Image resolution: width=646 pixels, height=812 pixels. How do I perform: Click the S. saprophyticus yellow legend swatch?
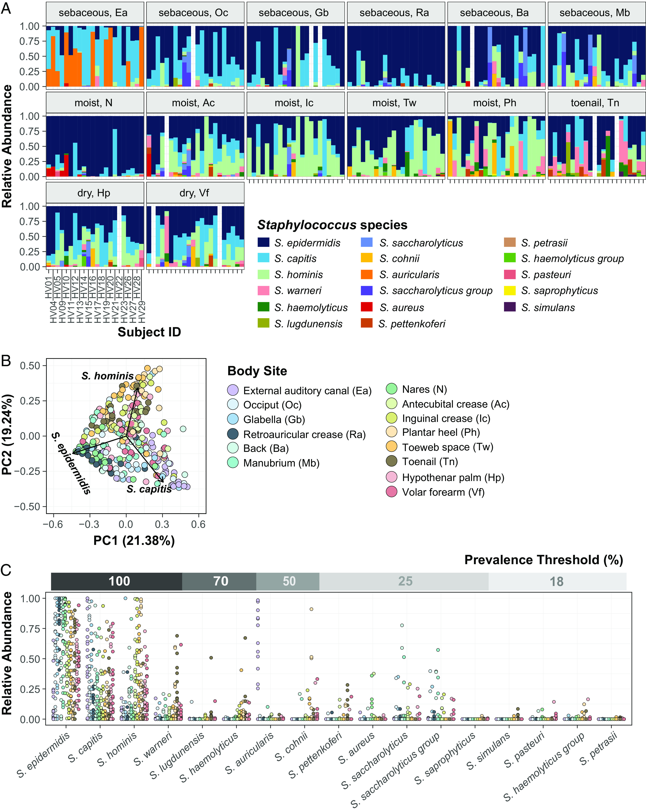tap(510, 290)
